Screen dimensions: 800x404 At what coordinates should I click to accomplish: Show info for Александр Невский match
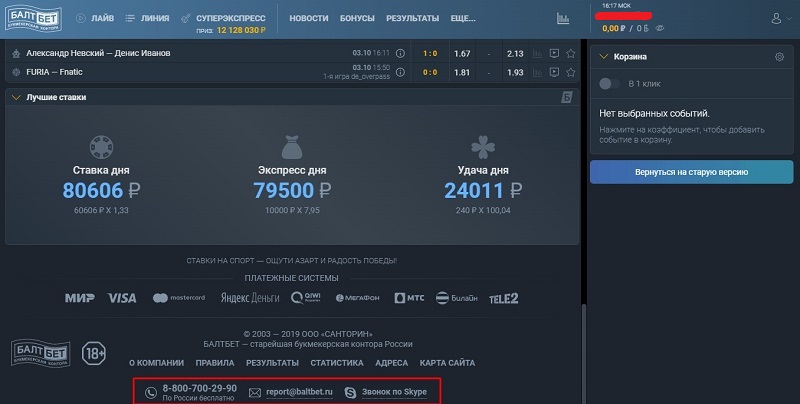pos(400,53)
